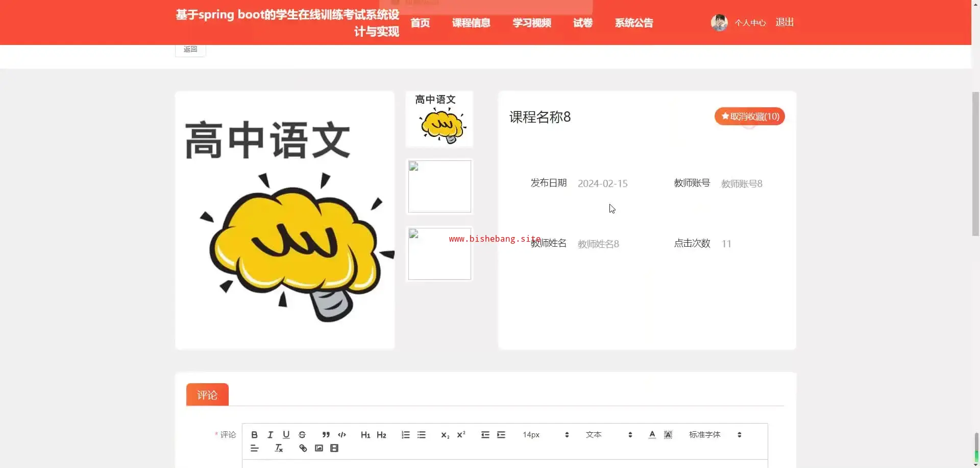Click the 课程名称8 course title

pyautogui.click(x=540, y=117)
